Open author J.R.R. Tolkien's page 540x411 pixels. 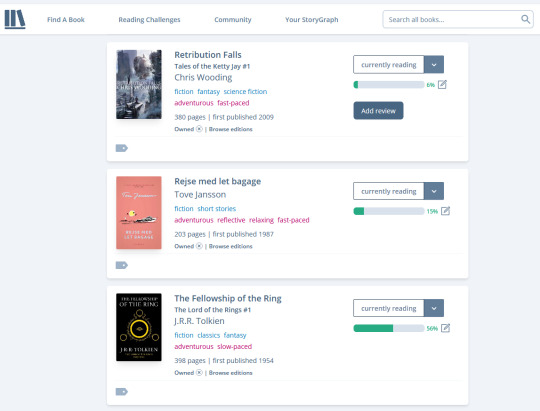tap(199, 321)
